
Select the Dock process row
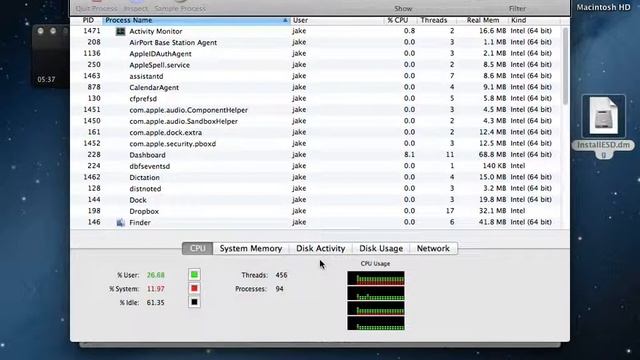point(316,200)
